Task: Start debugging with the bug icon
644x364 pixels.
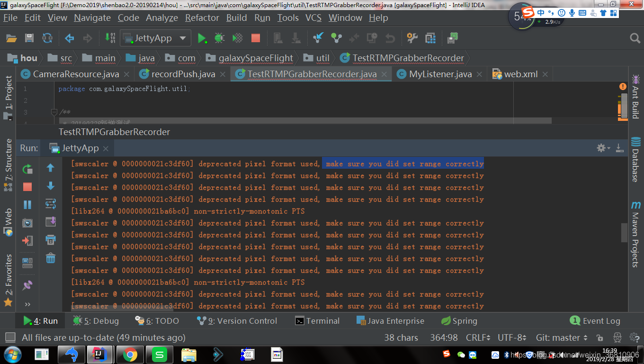Action: tap(219, 38)
